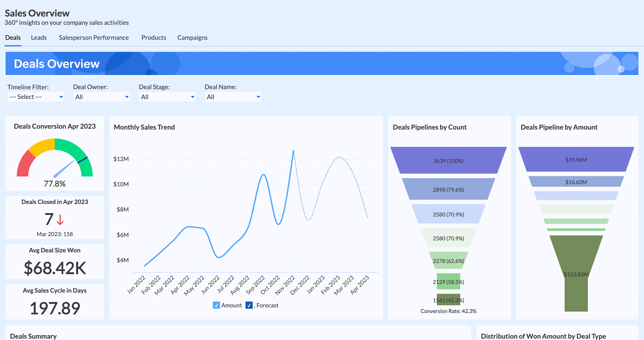This screenshot has height=340, width=644.
Task: Uncheck the Forecast legend checkbox
Action: point(249,305)
